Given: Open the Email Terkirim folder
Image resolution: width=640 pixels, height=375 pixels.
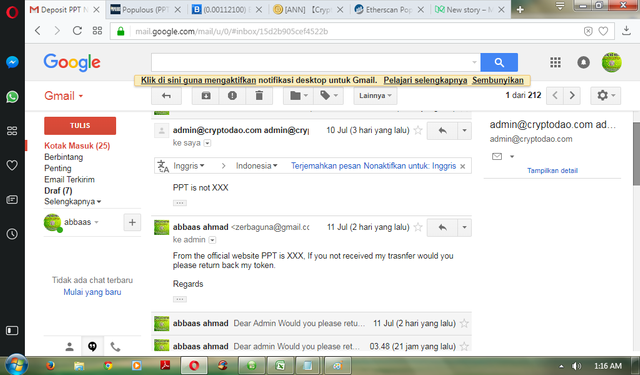Looking at the screenshot, I should (69, 180).
